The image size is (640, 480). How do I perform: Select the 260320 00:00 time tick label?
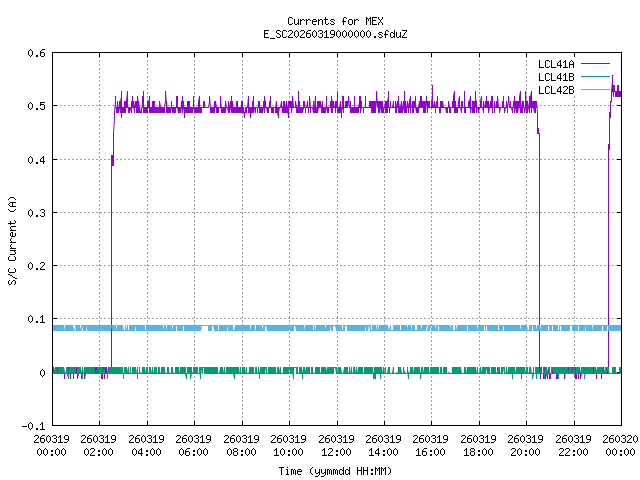click(x=620, y=445)
